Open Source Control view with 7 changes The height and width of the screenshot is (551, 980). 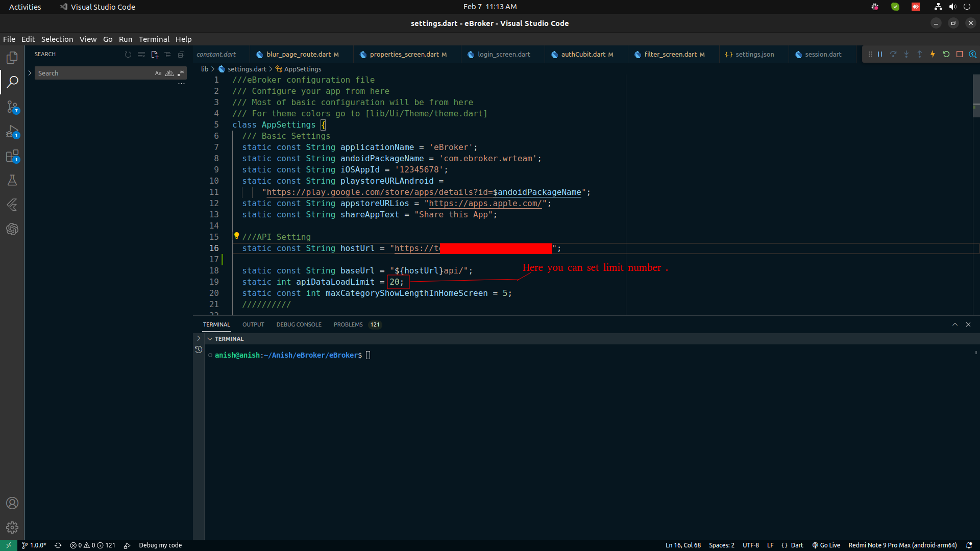[12, 107]
